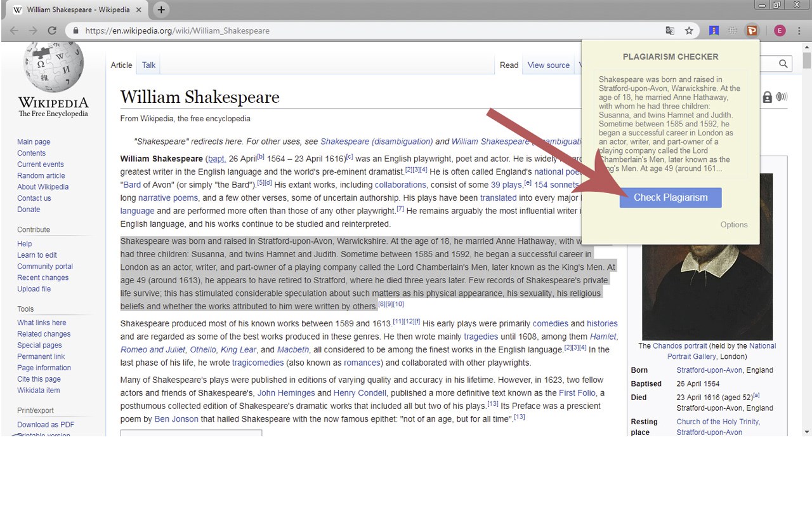
Task: Click the browser back arrow
Action: pos(14,30)
